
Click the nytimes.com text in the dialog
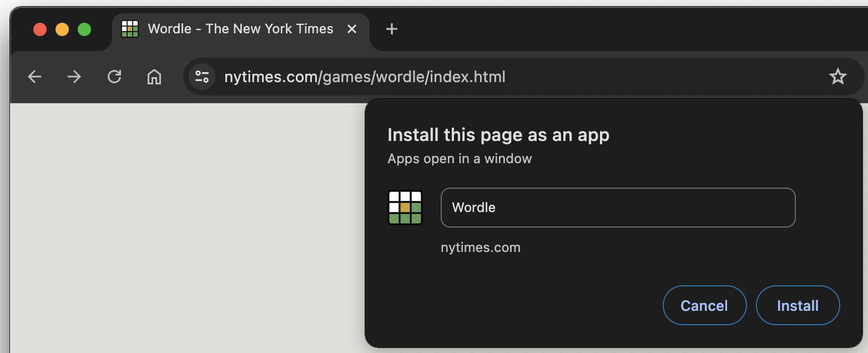(x=481, y=247)
